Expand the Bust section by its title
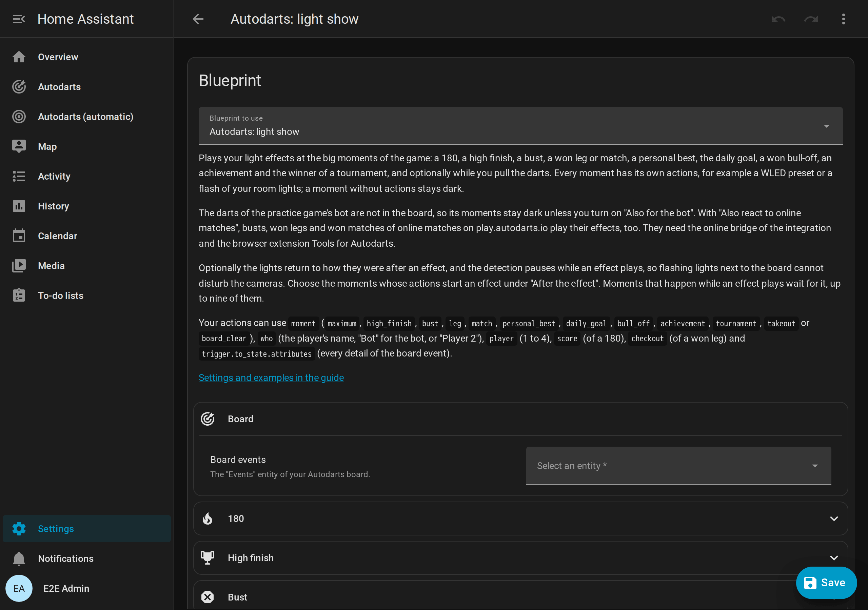Viewport: 868px width, 610px height. [237, 597]
